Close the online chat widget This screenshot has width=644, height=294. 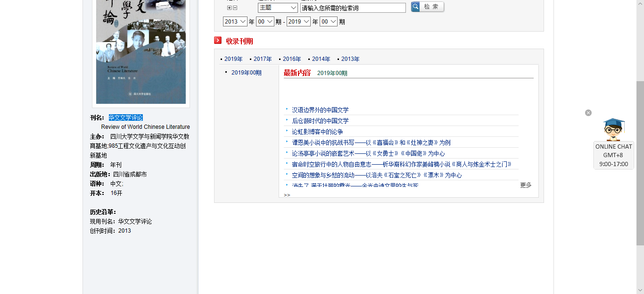(x=588, y=113)
